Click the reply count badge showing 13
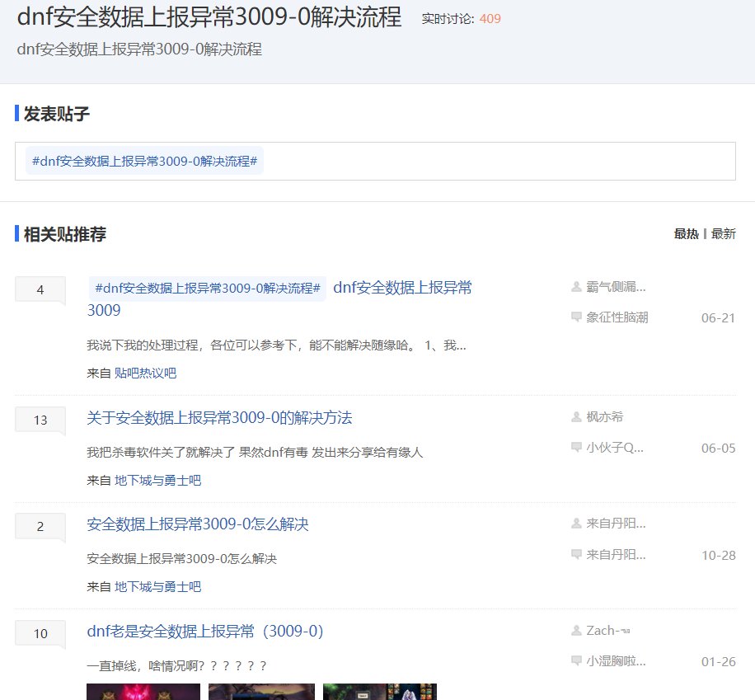This screenshot has height=700, width=755. pyautogui.click(x=40, y=420)
